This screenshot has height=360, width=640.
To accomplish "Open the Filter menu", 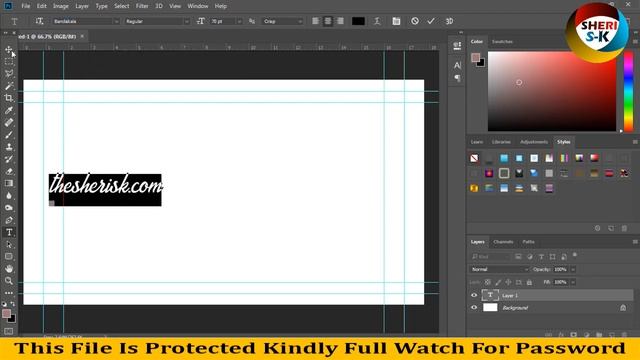I will point(142,6).
